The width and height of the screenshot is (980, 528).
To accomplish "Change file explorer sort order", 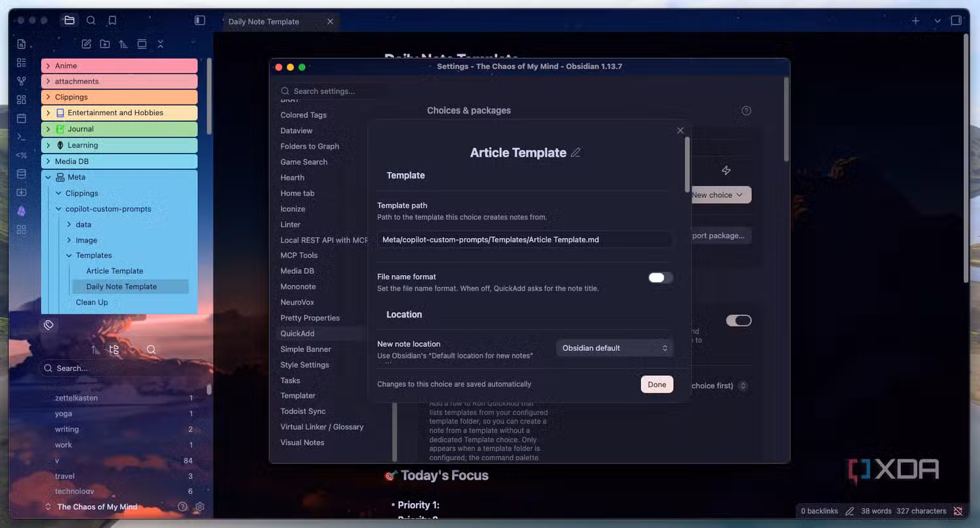I will click(123, 44).
